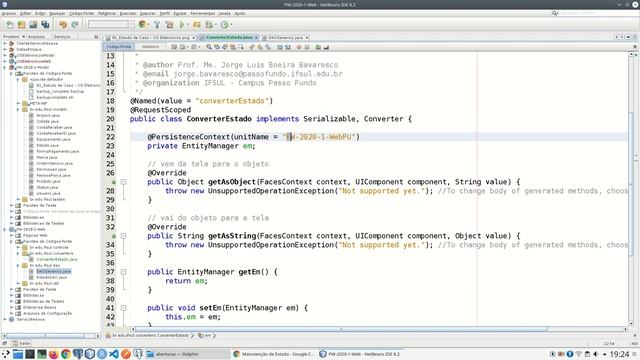Close the ConverterEstado.java tab

click(256, 38)
